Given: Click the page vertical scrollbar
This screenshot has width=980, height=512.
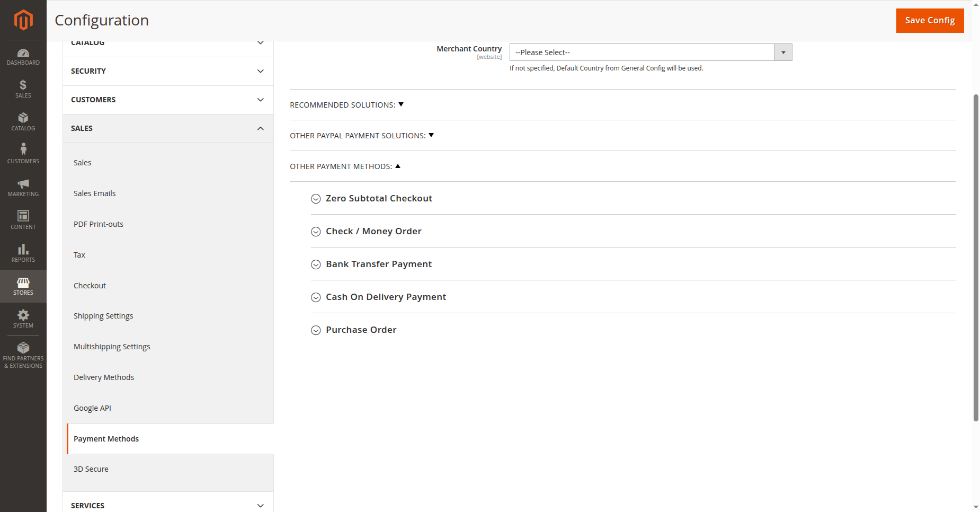Looking at the screenshot, I should click(x=976, y=258).
